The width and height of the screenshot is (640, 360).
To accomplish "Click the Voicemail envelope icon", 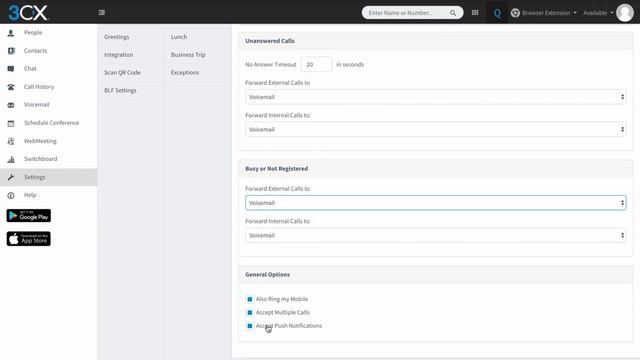I will [x=11, y=105].
